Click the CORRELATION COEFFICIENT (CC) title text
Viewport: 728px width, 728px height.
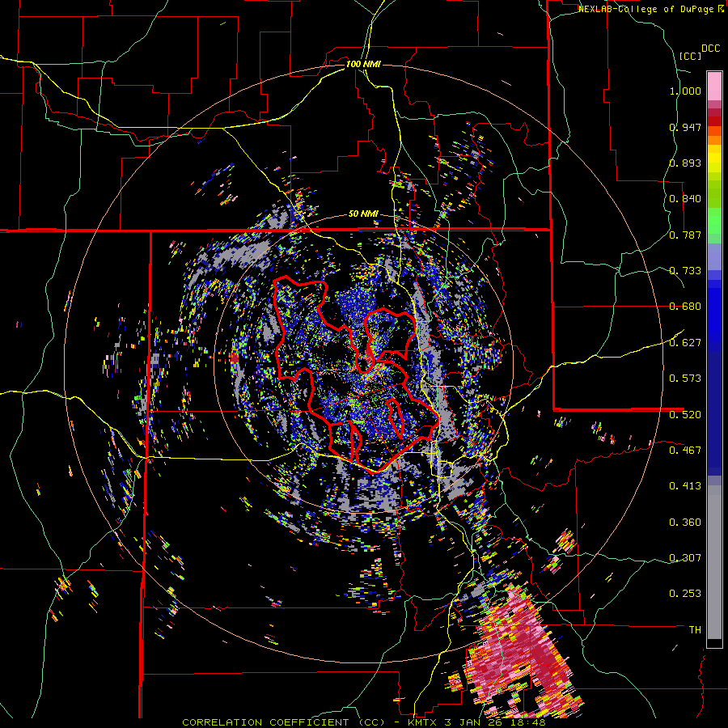pyautogui.click(x=283, y=722)
